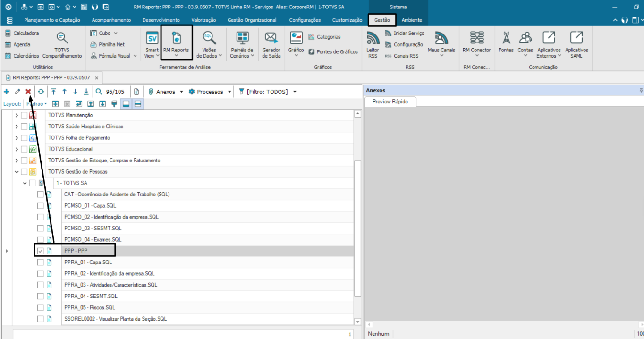This screenshot has height=339, width=644.
Task: Select the Preview Rápido tab
Action: click(x=390, y=102)
